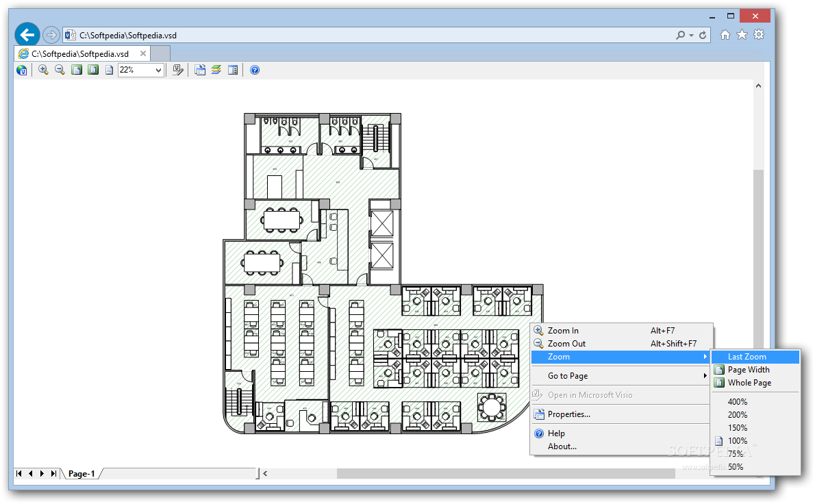
Task: Click horizontal scrollbar left arrow
Action: click(265, 473)
